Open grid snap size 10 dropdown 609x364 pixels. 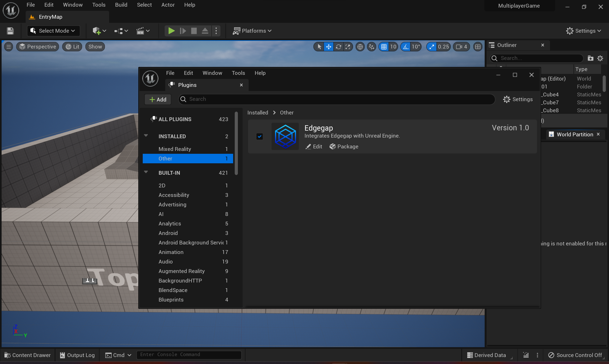point(393,47)
